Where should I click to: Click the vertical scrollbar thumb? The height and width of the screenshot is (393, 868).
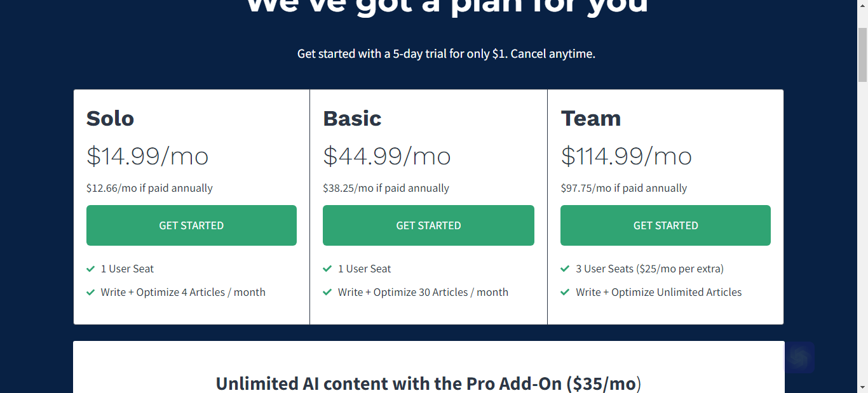[862, 54]
